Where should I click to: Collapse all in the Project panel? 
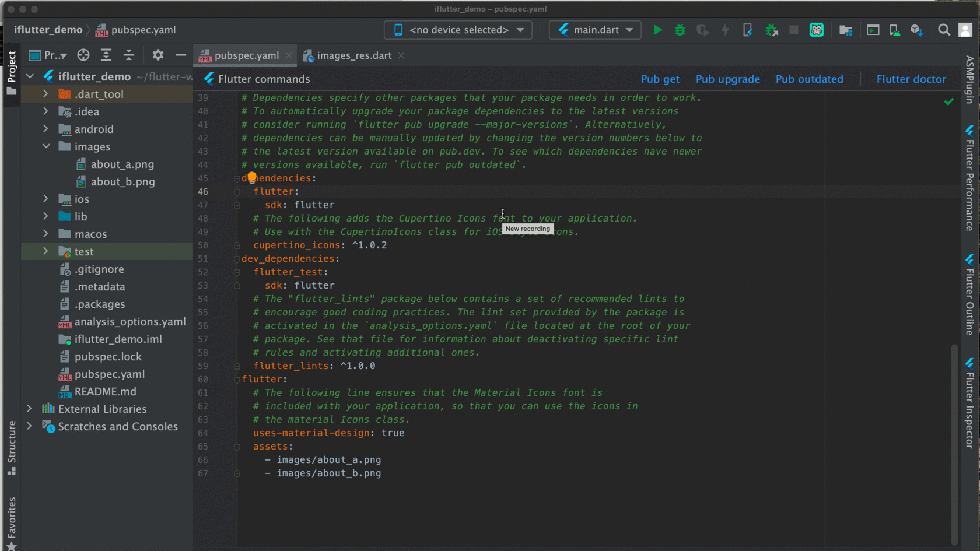pos(129,55)
